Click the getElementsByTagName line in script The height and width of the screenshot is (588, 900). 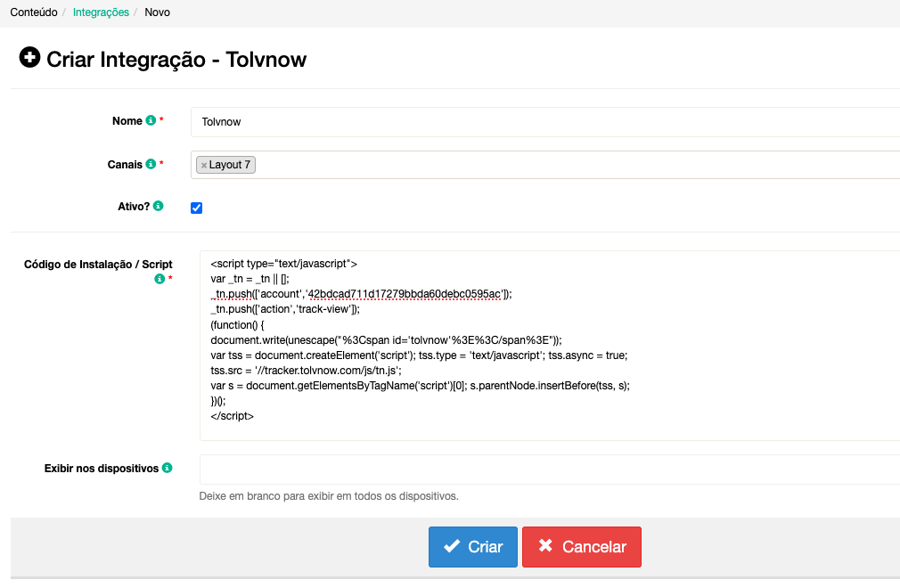point(421,386)
